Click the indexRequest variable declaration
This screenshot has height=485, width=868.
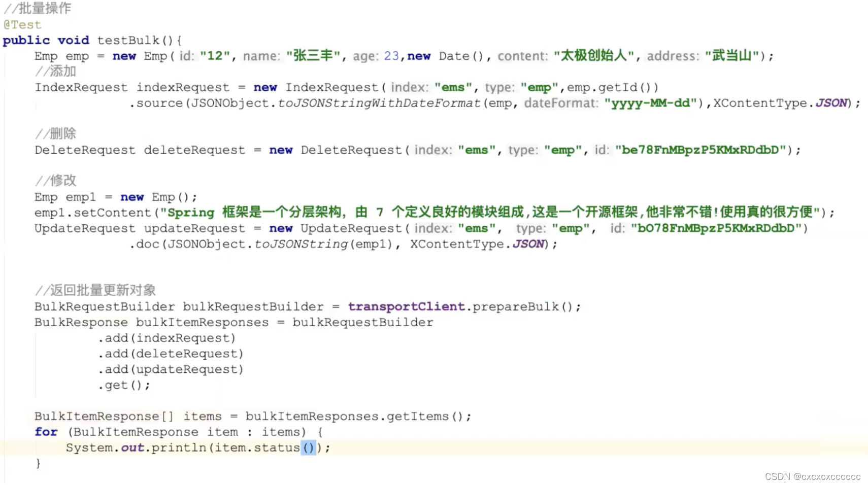[183, 87]
